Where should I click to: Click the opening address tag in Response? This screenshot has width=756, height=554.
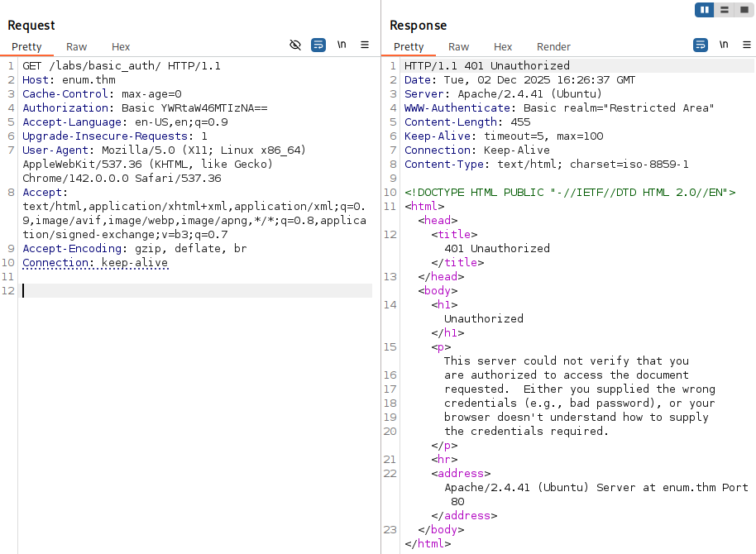coord(461,474)
